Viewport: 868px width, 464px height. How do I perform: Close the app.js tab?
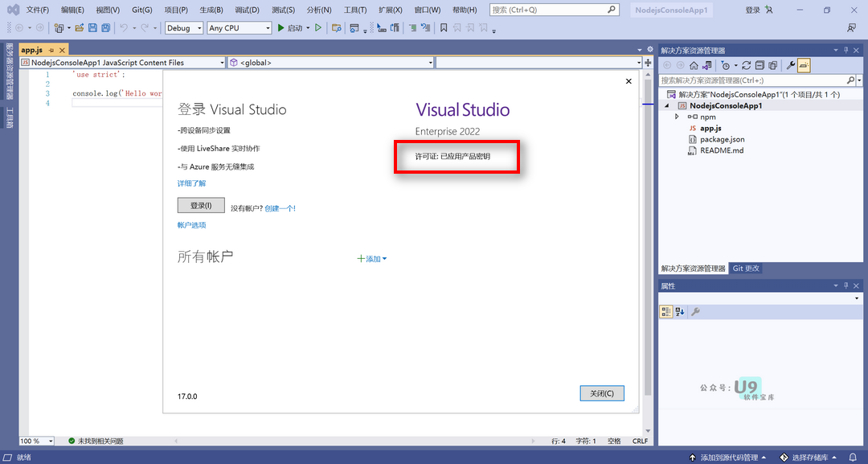(62, 50)
